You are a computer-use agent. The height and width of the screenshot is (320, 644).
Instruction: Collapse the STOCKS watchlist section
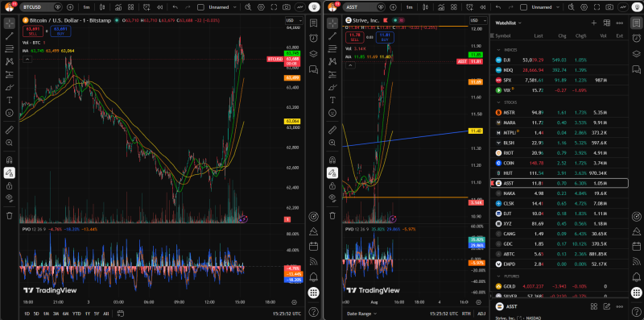(x=499, y=102)
